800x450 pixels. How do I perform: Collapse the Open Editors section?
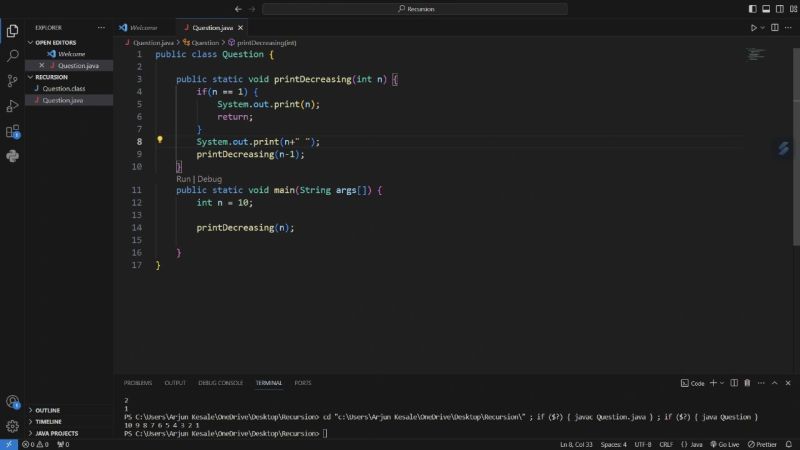55,42
